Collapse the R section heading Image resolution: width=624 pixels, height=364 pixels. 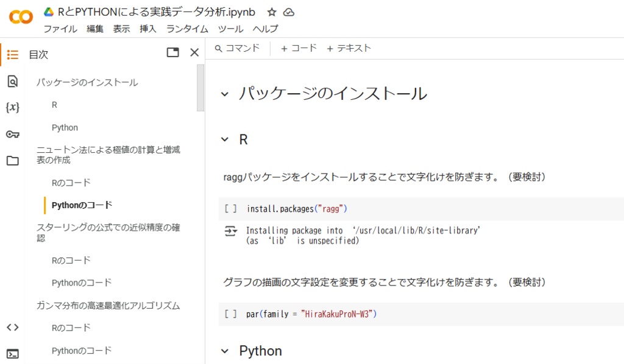pyautogui.click(x=224, y=139)
